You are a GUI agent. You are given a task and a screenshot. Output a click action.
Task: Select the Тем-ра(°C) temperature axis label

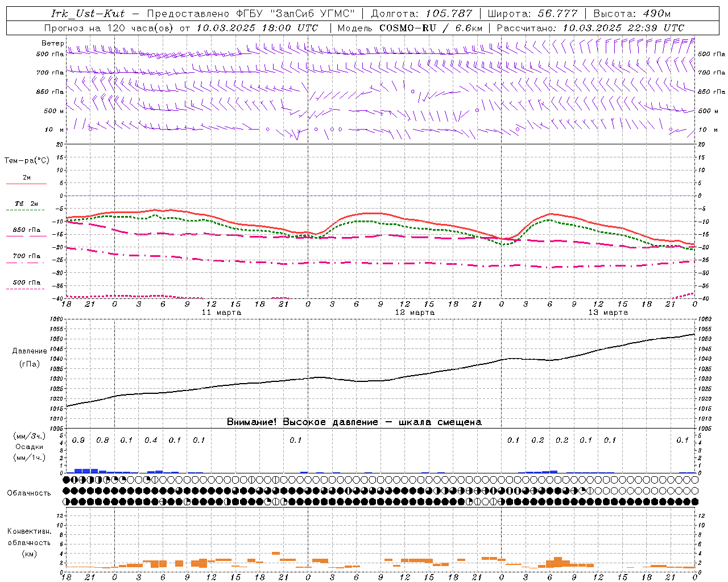[x=27, y=161]
